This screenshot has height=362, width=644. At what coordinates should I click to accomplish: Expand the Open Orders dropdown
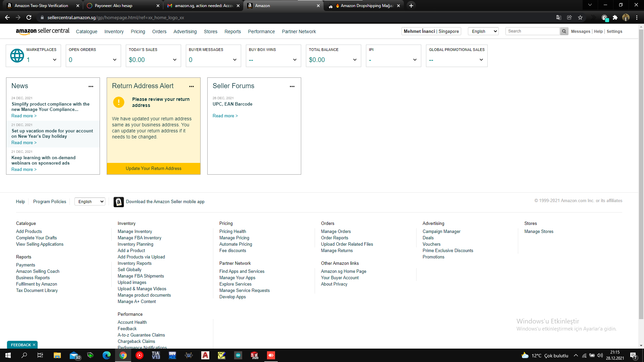114,60
